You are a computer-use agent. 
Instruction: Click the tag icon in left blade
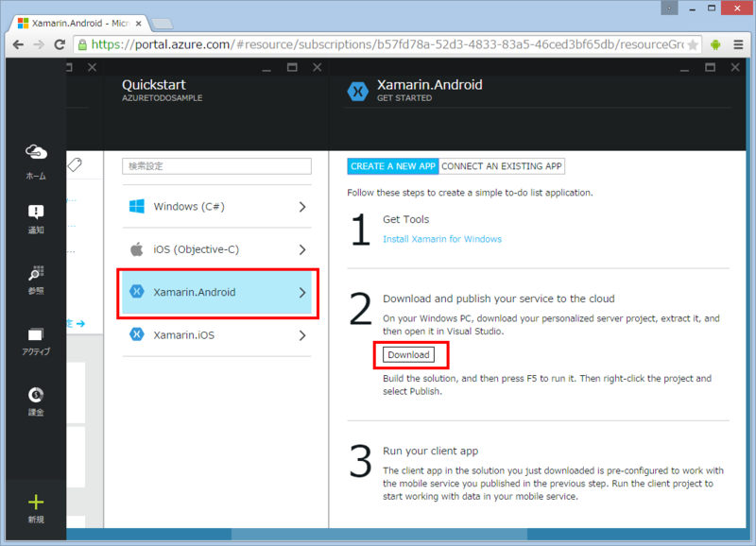[75, 164]
